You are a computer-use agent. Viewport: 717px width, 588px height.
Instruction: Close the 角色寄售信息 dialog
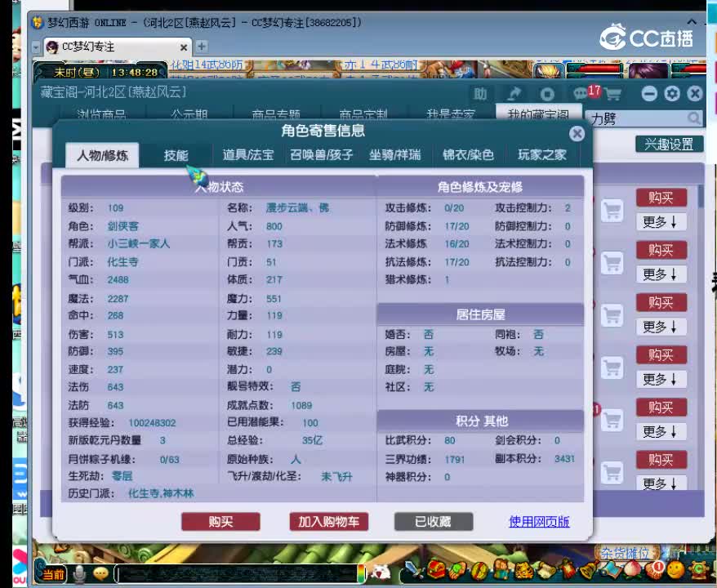[x=577, y=133]
